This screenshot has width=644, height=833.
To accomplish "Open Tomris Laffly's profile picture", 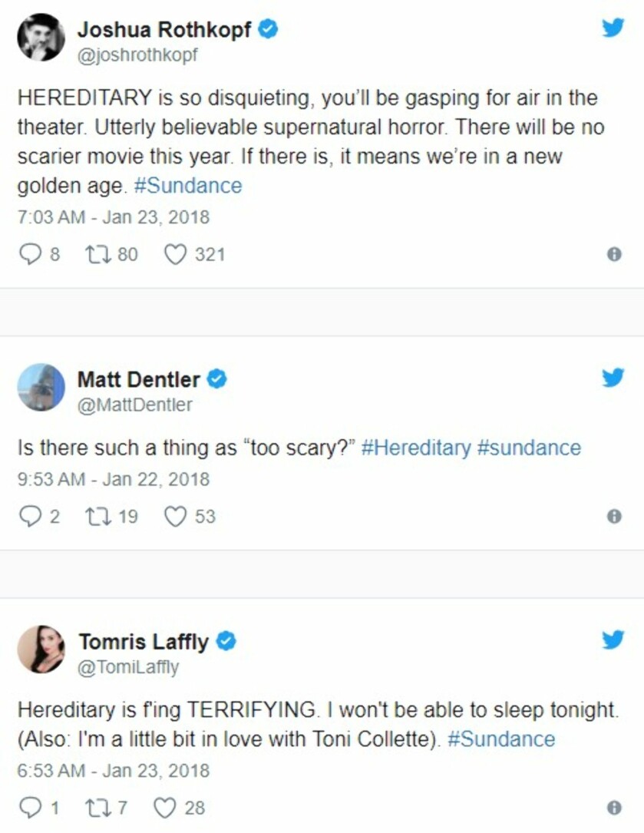I will coord(41,649).
